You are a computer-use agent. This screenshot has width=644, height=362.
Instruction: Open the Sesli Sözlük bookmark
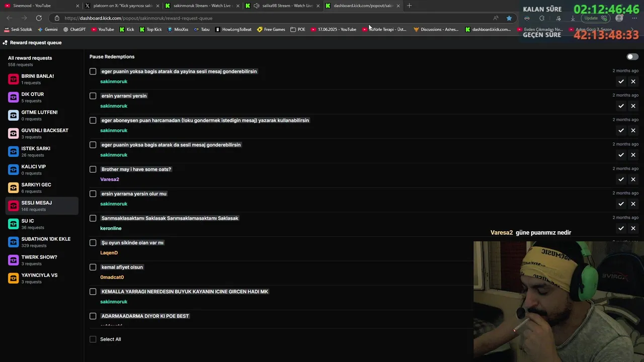click(x=18, y=30)
